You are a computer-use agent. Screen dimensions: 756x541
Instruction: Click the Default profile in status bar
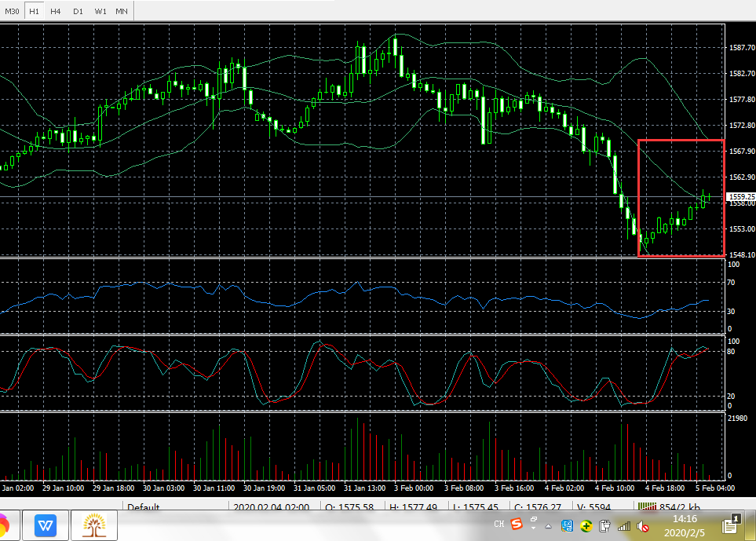pos(143,507)
